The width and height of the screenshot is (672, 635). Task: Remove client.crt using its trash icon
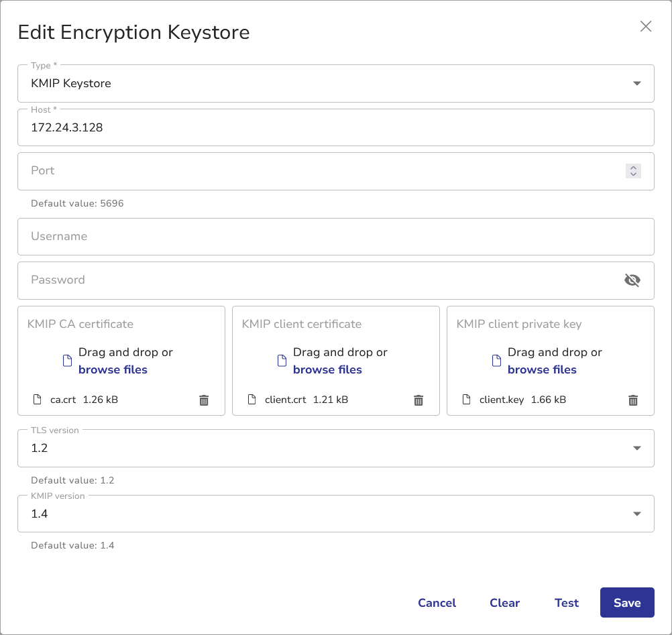coord(418,400)
